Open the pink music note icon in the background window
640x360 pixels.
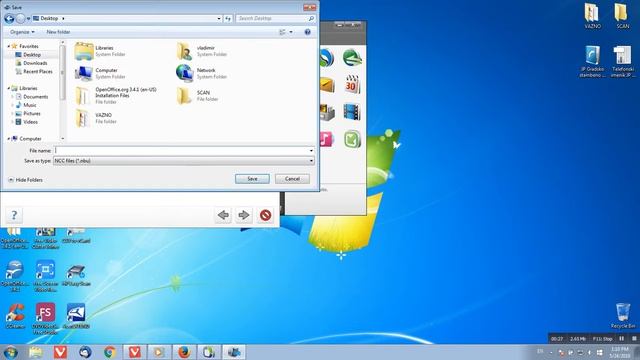[x=326, y=140]
